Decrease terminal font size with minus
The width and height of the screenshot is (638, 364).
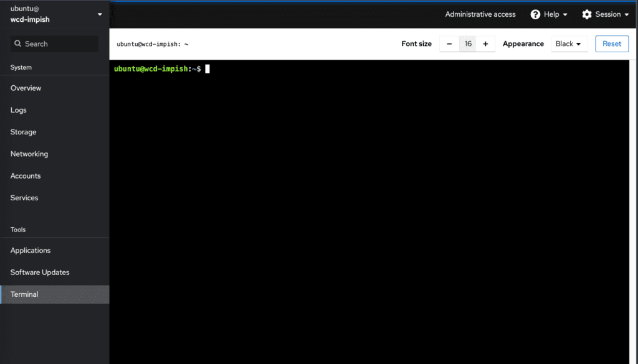point(449,44)
